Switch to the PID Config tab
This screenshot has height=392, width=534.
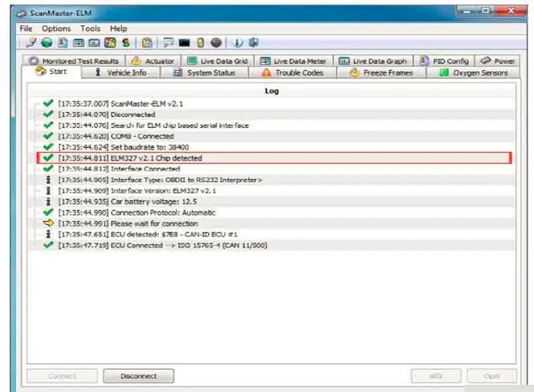tap(444, 61)
